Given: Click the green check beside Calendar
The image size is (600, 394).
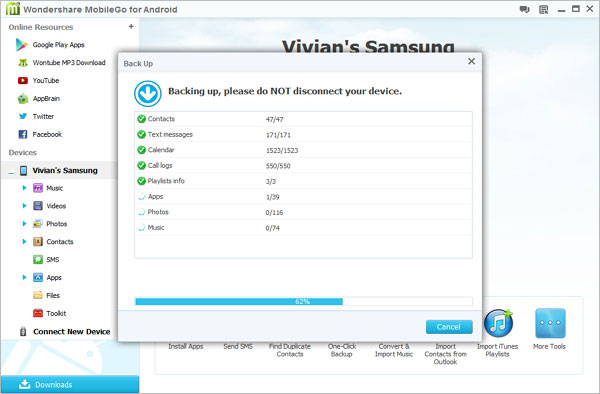Looking at the screenshot, I should tap(141, 150).
